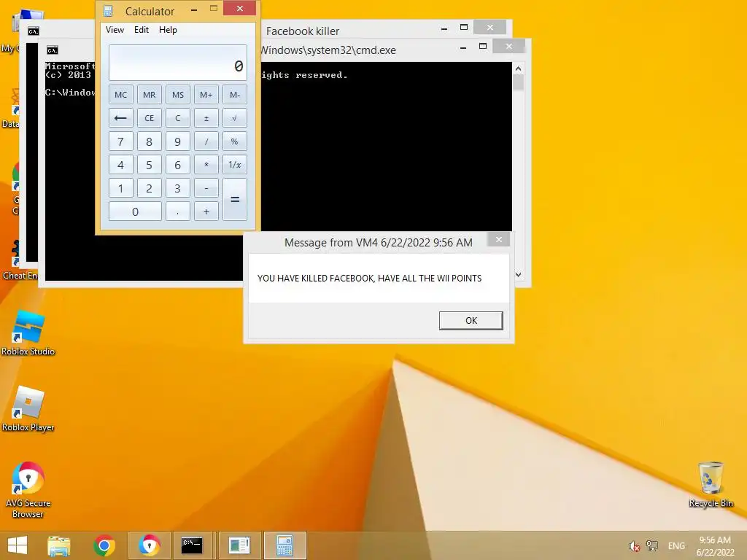Click the CE clear entry button
This screenshot has height=560, width=747.
click(149, 118)
